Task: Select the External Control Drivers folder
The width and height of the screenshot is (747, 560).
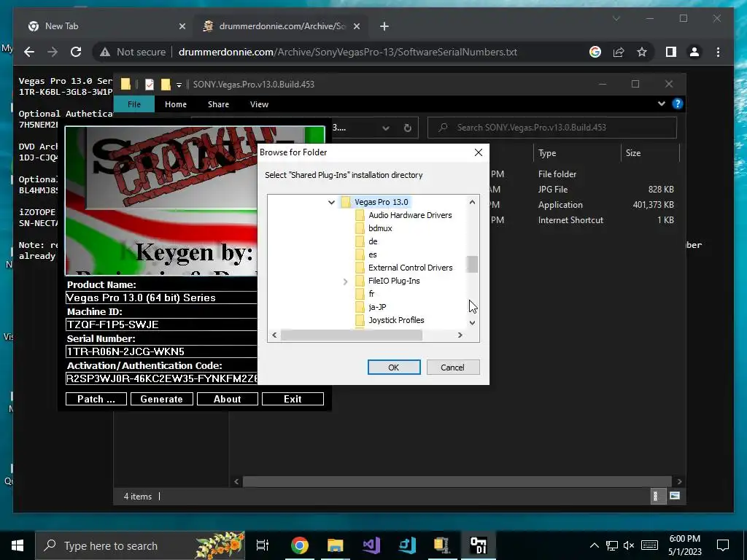Action: 410,268
